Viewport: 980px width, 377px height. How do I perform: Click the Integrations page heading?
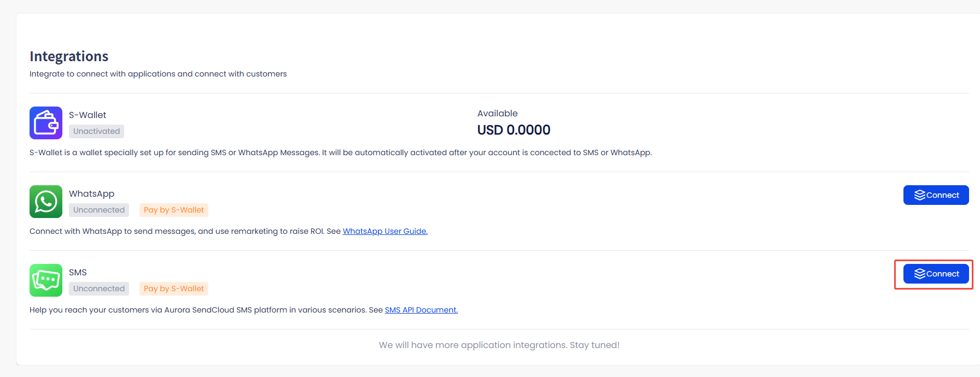[x=69, y=56]
